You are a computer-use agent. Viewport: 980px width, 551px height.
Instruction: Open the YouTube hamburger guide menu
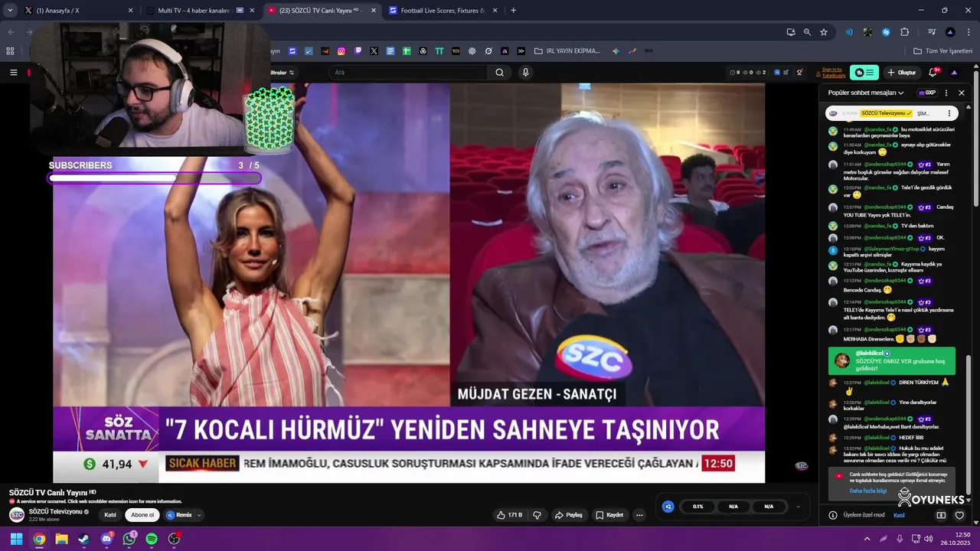tap(13, 73)
